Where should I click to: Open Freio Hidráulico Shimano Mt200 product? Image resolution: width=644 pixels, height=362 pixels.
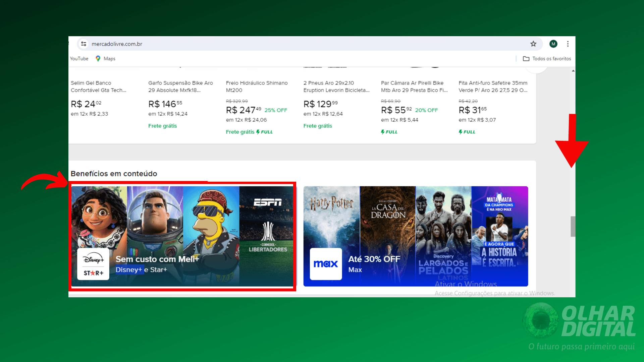tap(257, 86)
